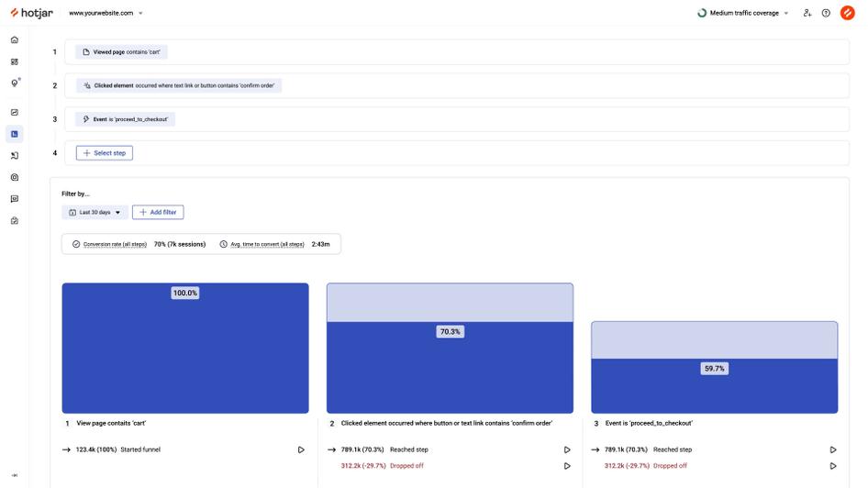
Task: Expand the www.yourwebsite.com site selector
Action: (x=106, y=13)
